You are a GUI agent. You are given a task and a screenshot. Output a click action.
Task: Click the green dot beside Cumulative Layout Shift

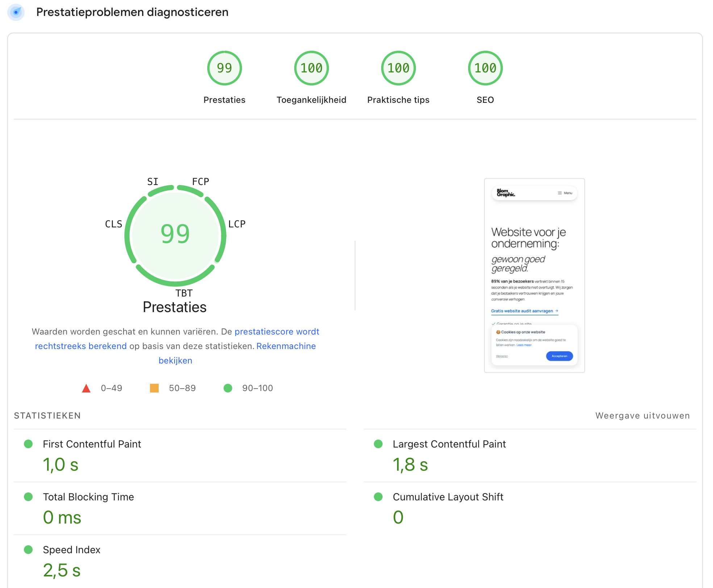pyautogui.click(x=378, y=497)
